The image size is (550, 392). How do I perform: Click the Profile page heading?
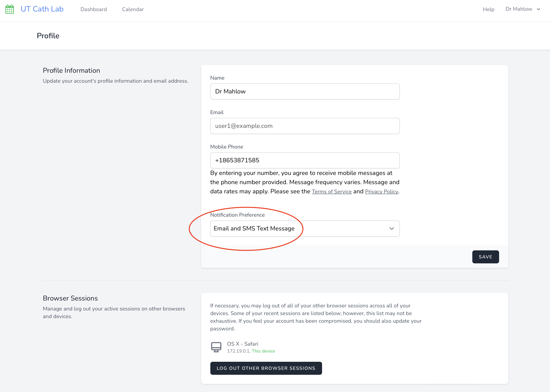(48, 36)
